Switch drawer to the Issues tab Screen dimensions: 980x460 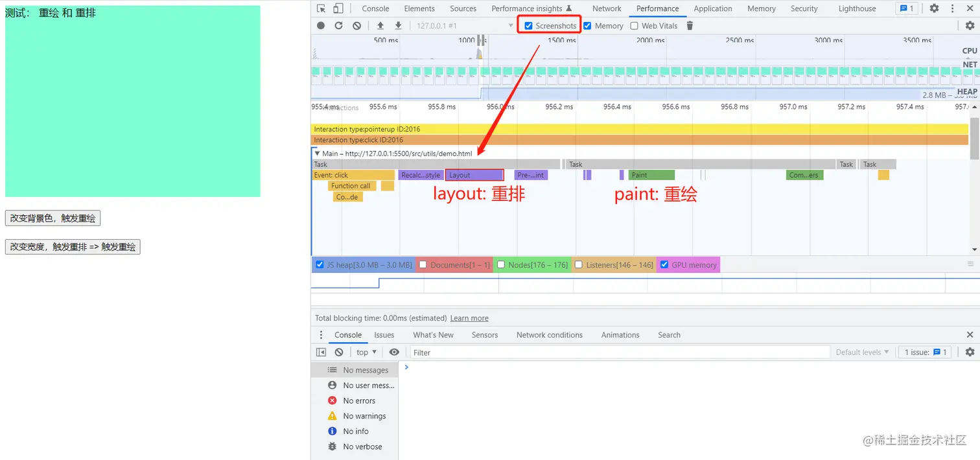point(384,335)
